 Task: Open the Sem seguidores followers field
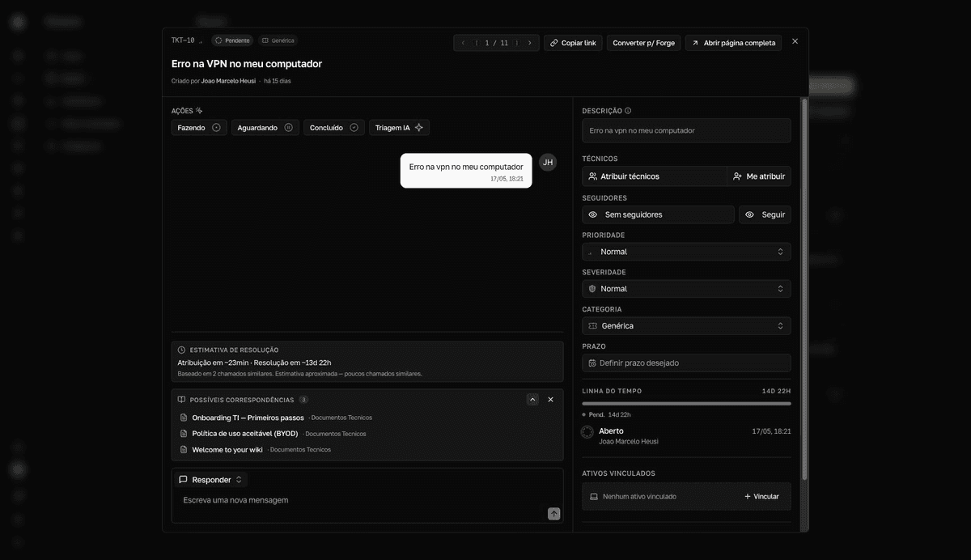[x=659, y=214]
